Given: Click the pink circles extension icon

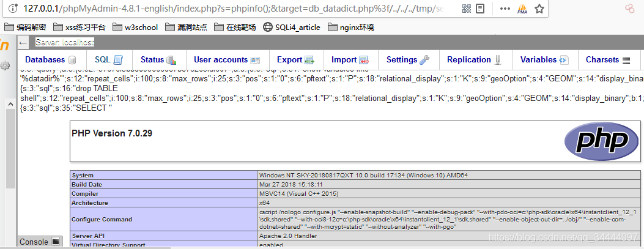Looking at the screenshot, I should [629, 9].
